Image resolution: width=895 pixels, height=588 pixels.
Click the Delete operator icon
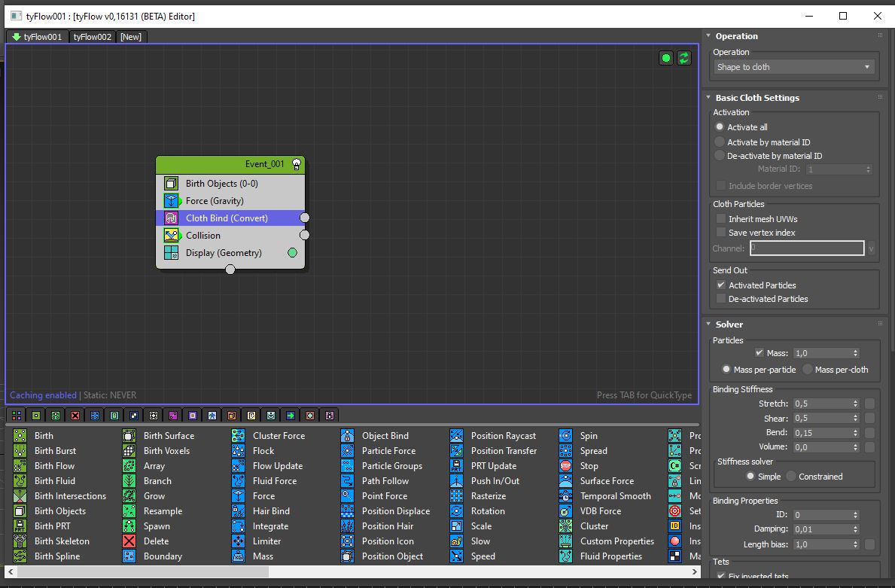pos(129,541)
